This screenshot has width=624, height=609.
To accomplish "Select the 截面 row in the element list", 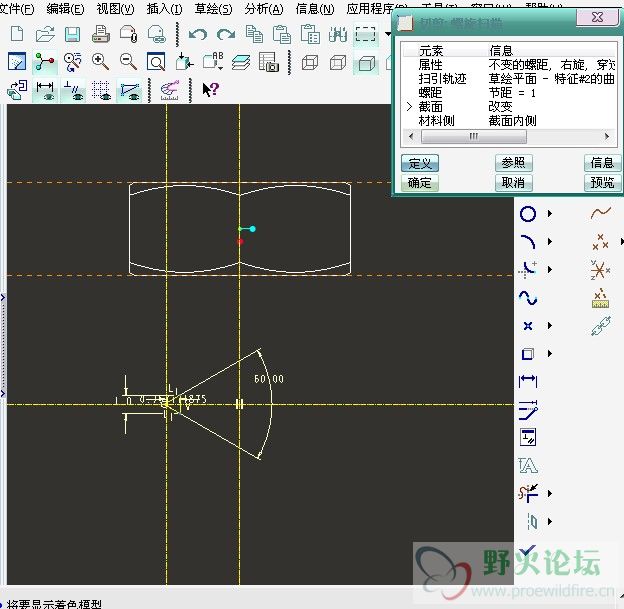I will click(509, 107).
